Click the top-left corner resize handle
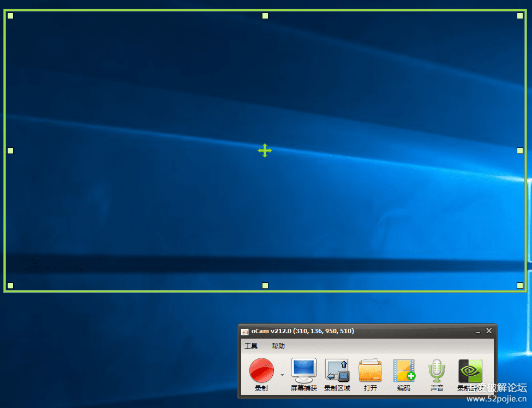The height and width of the screenshot is (408, 532). [10, 16]
